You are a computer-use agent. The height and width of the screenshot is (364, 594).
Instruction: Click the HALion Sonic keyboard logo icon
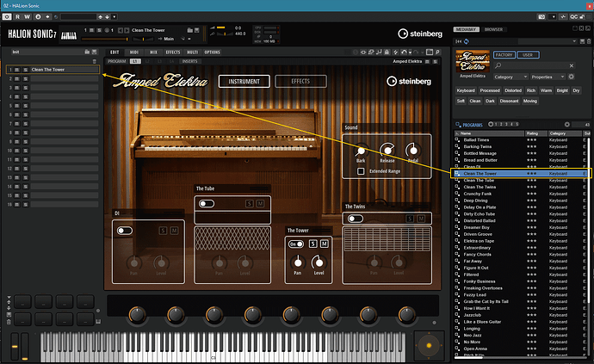pyautogui.click(x=69, y=35)
